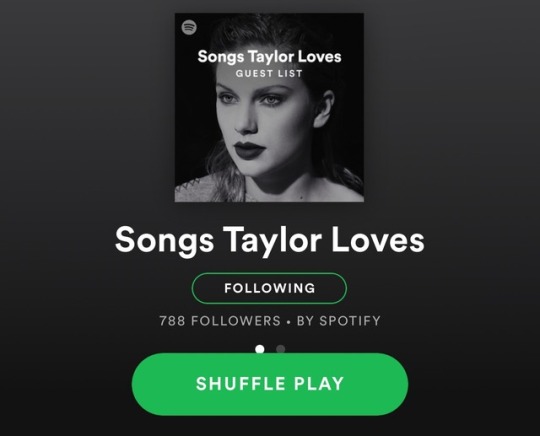Click the word SHUFFLE in the green button
Viewport: 540px width, 436px height.
[241, 384]
